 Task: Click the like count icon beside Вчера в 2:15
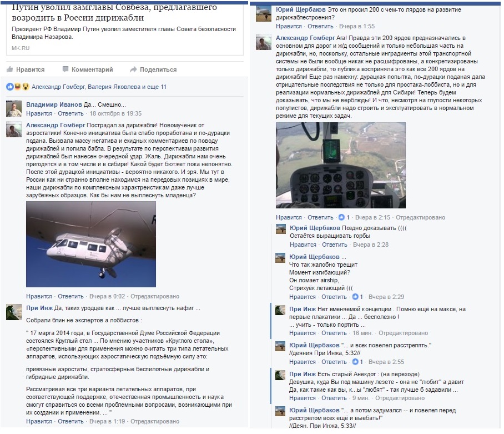click(x=342, y=217)
